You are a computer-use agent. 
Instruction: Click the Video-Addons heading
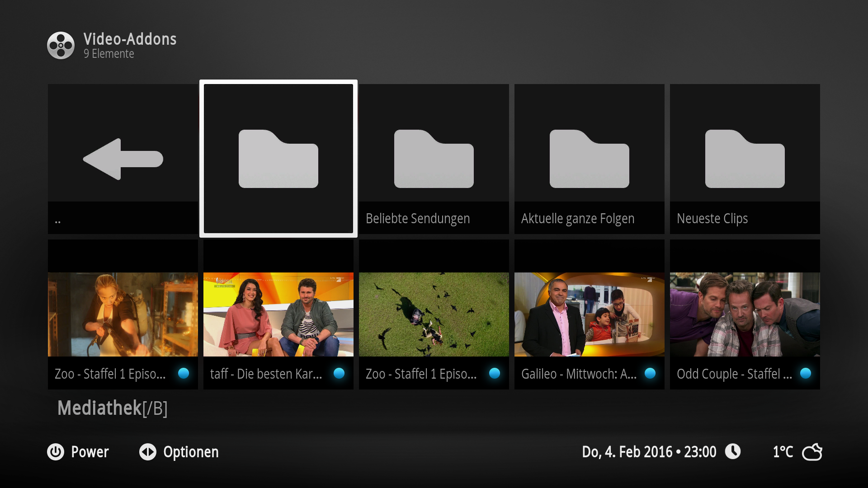point(130,39)
